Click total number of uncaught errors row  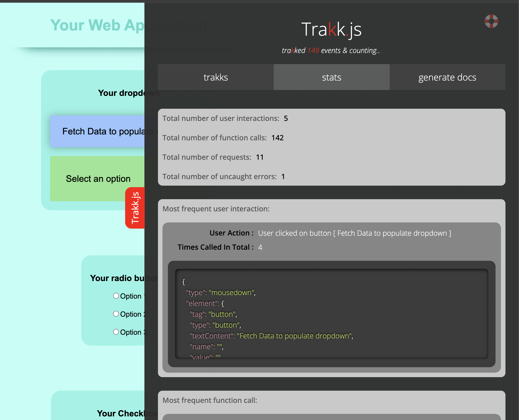(223, 176)
